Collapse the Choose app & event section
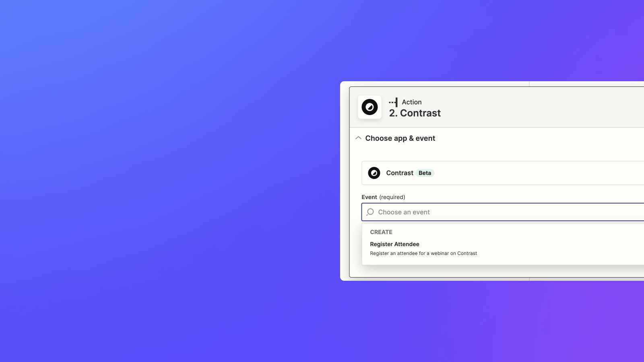The height and width of the screenshot is (362, 644). click(358, 138)
